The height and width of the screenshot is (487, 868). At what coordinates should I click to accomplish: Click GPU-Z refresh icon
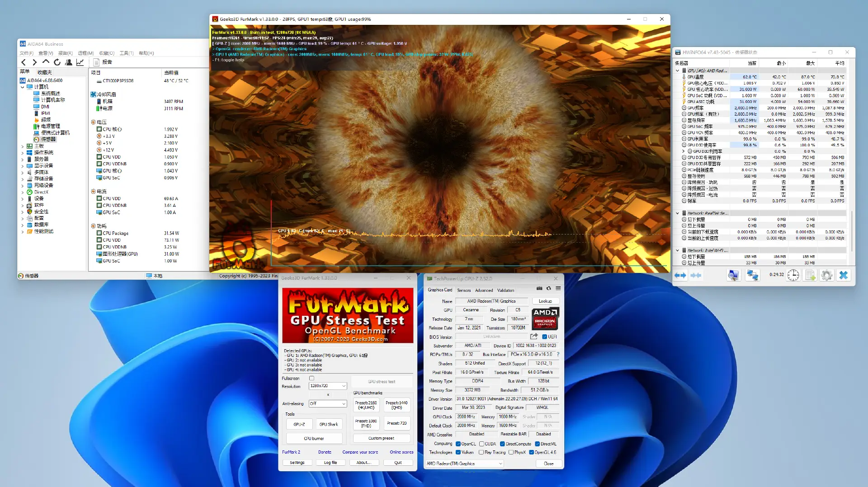coord(549,288)
